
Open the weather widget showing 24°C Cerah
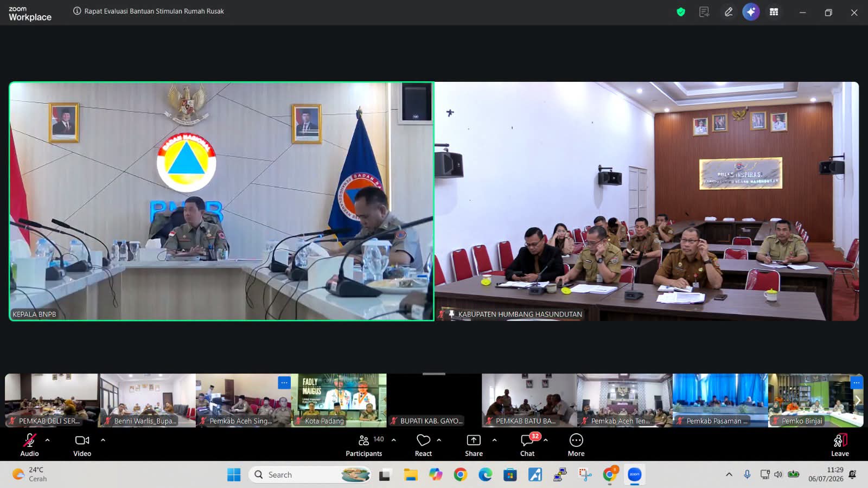point(30,474)
